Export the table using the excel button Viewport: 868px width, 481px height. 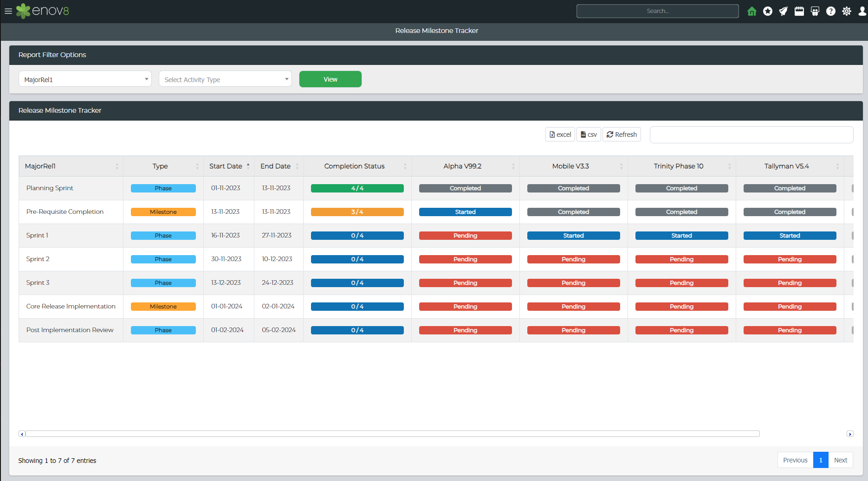pos(560,135)
